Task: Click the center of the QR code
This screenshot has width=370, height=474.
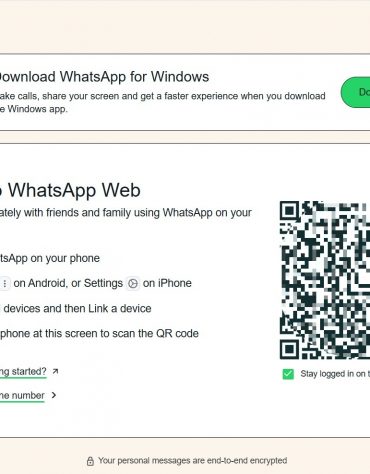Action: tap(325, 280)
